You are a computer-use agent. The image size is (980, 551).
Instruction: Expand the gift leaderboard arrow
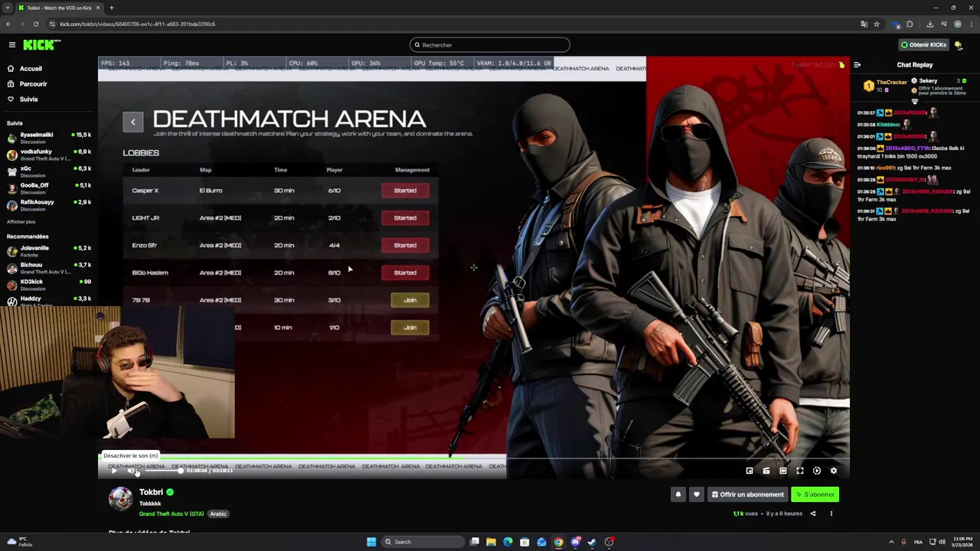point(914,101)
